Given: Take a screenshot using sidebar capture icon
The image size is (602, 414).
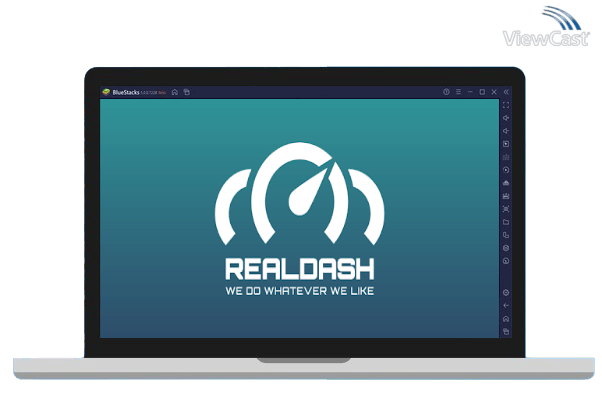Looking at the screenshot, I should pyautogui.click(x=506, y=209).
